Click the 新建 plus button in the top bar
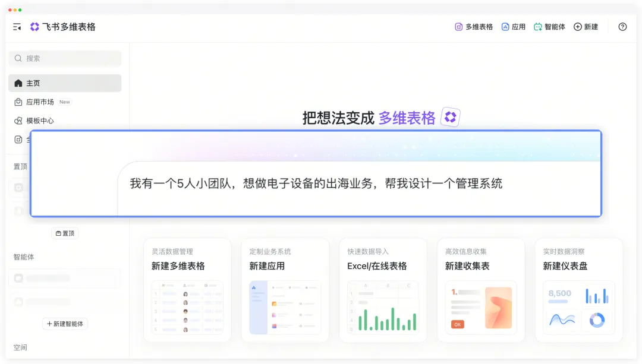 click(x=586, y=27)
